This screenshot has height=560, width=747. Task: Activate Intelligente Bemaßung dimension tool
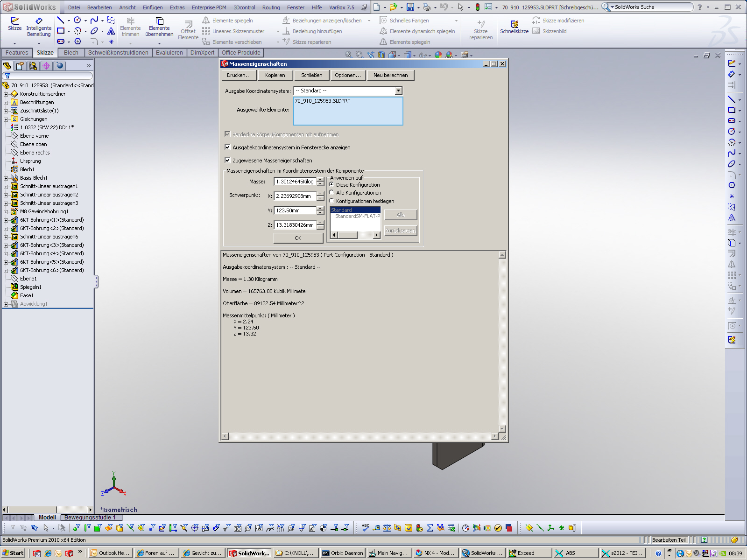click(39, 27)
